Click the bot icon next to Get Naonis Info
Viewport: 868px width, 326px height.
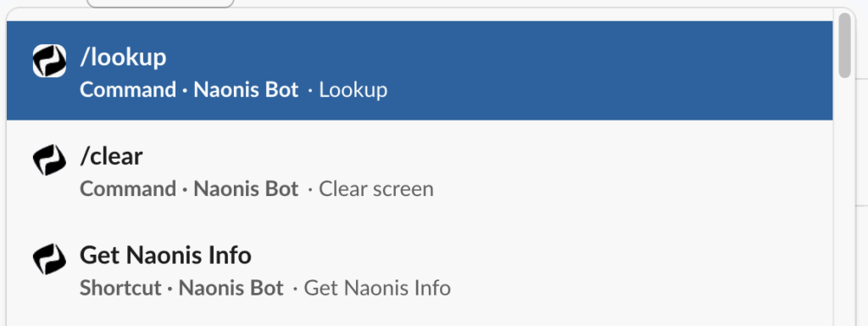[x=49, y=259]
